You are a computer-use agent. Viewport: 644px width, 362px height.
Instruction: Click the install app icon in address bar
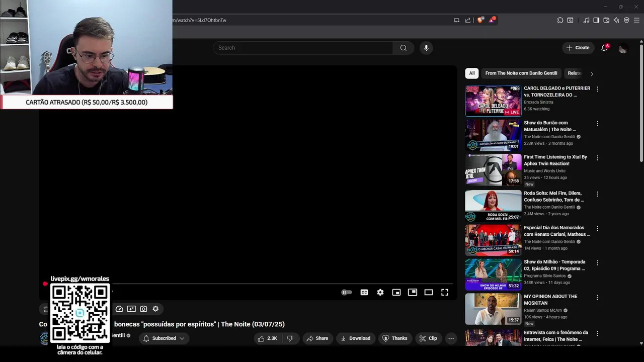(x=456, y=20)
